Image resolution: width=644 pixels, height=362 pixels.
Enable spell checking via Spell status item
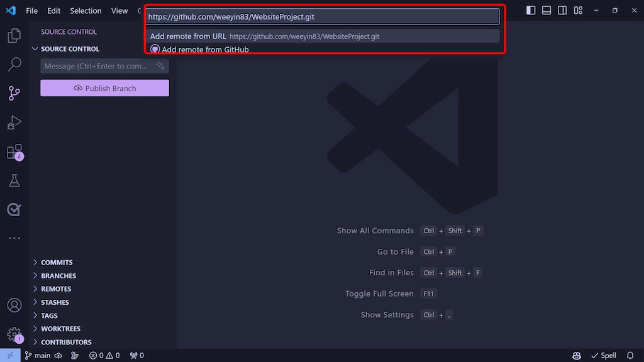click(604, 355)
